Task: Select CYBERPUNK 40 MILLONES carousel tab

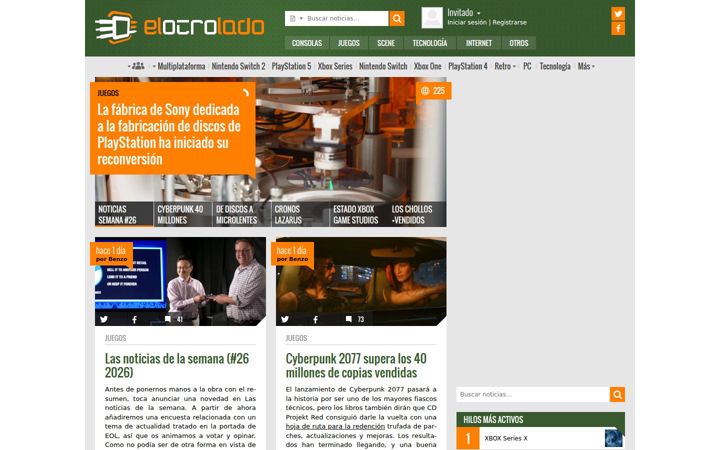Action: pos(183,214)
